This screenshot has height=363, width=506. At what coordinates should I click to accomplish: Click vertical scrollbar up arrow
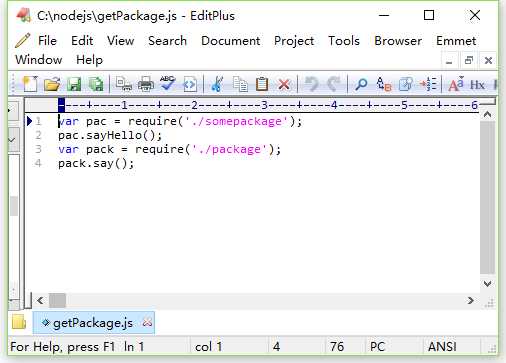tap(487, 115)
